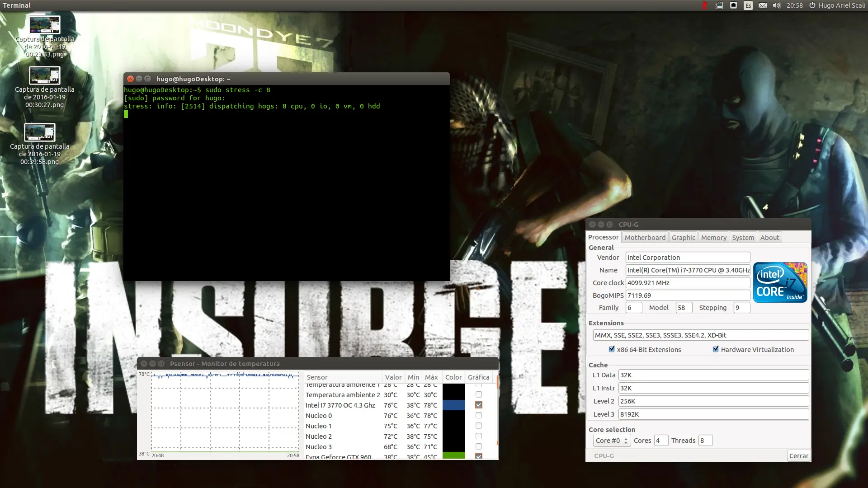Open the mail envelope messaging menu

coord(762,5)
